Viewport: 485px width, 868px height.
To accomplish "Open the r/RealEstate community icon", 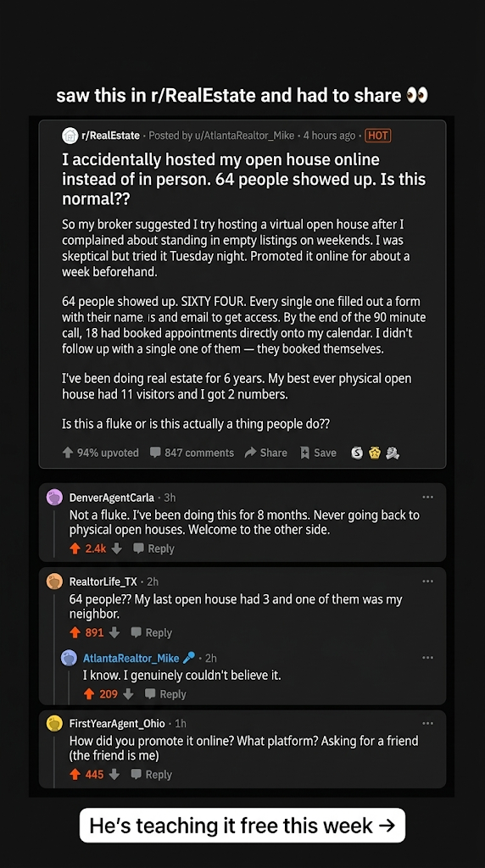I will pyautogui.click(x=70, y=136).
